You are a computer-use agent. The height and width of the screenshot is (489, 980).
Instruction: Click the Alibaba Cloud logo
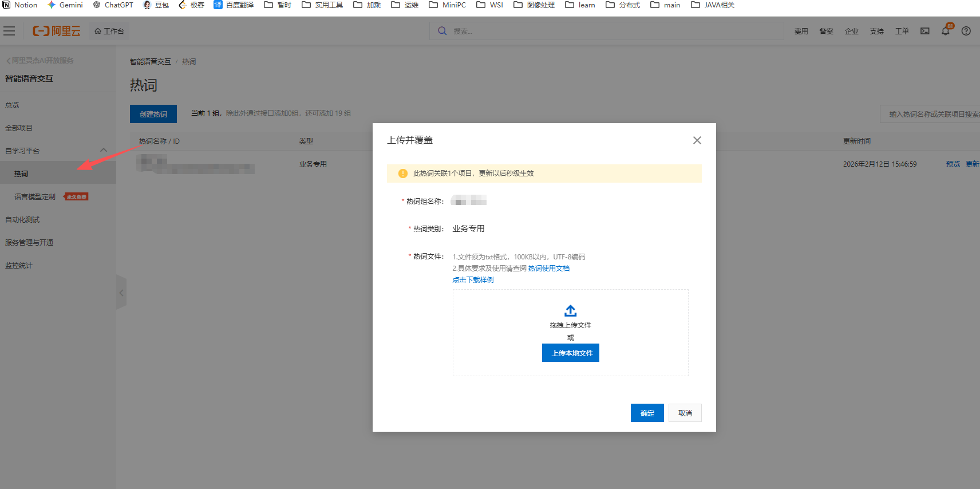pyautogui.click(x=56, y=31)
